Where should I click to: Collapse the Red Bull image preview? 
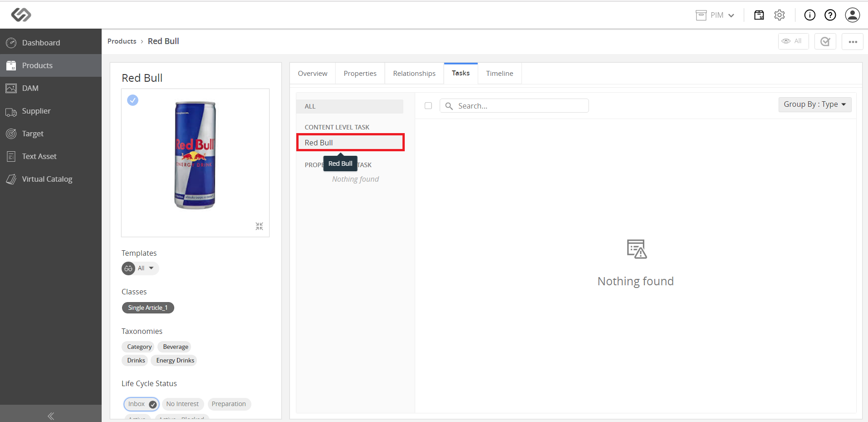pos(259,226)
